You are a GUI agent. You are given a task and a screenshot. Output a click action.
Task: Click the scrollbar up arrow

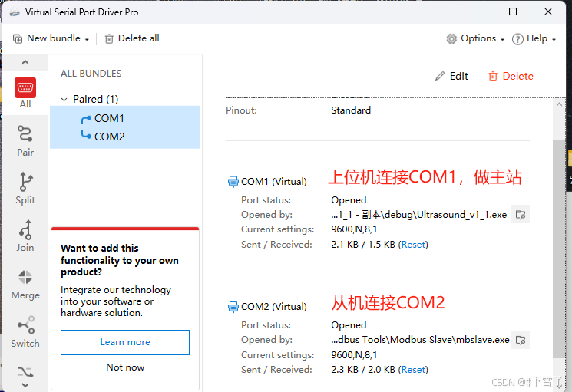[x=559, y=104]
